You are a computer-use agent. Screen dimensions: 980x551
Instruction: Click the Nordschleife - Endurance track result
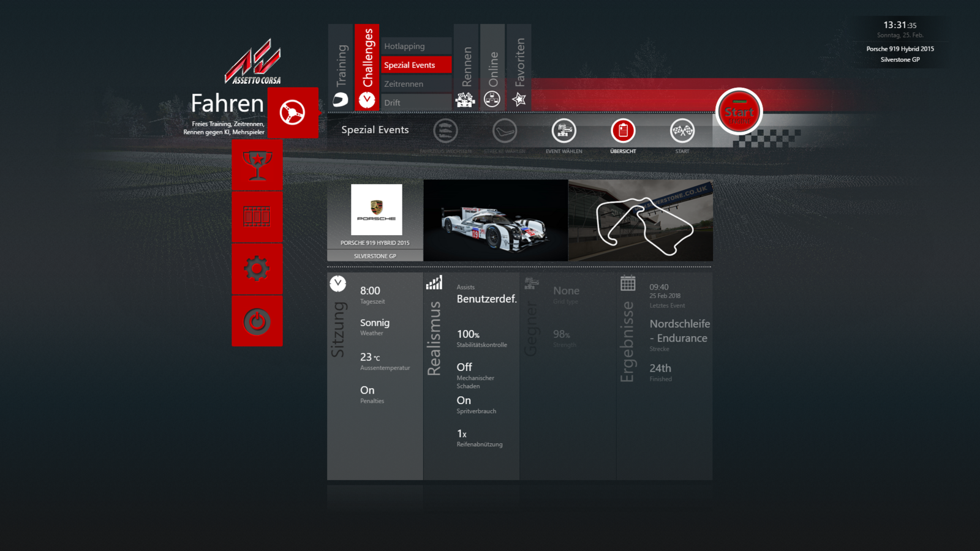click(680, 331)
